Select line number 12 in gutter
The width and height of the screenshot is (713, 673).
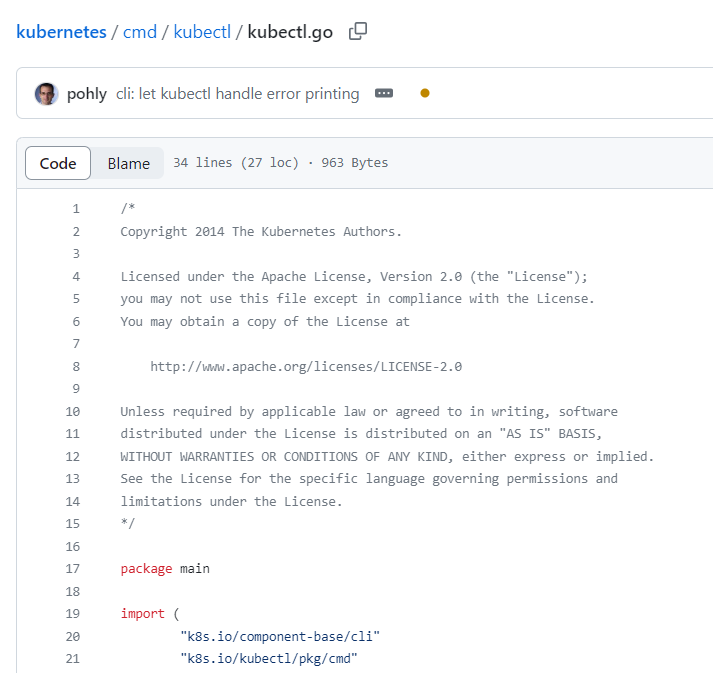coord(73,456)
